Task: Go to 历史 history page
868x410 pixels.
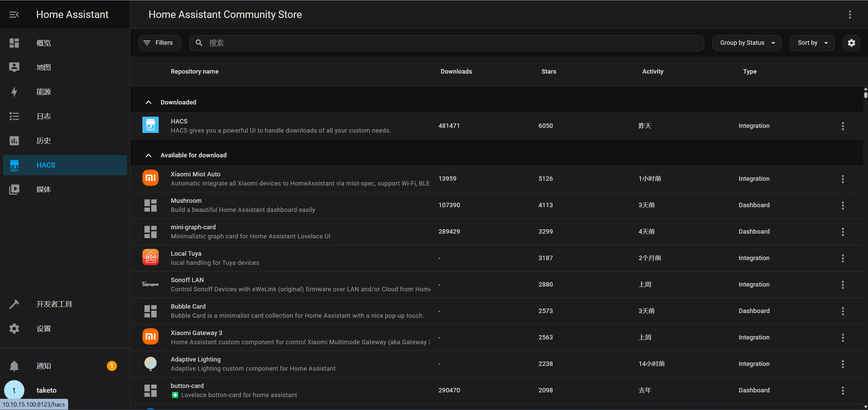Action: (x=44, y=141)
